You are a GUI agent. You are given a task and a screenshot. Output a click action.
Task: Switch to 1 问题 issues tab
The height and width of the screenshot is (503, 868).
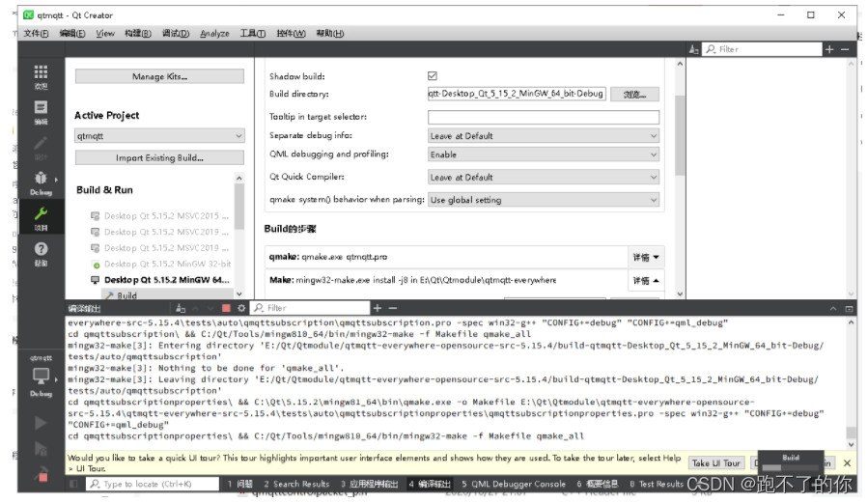pos(240,485)
